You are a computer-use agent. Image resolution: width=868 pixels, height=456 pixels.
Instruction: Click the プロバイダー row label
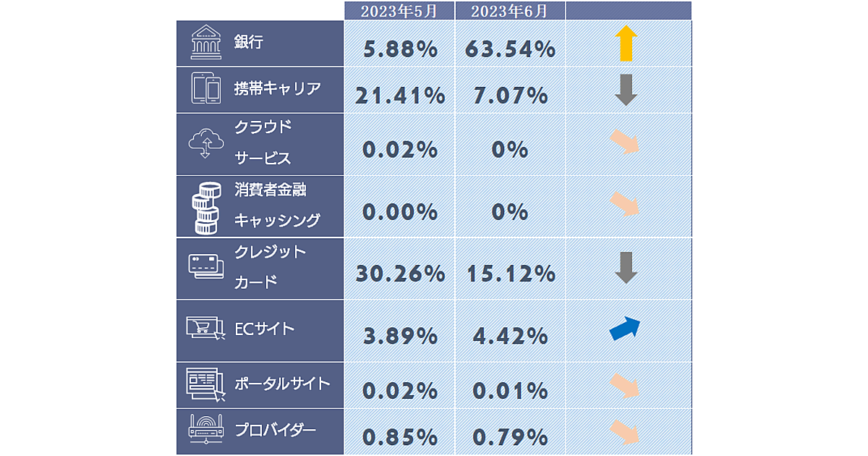[276, 430]
